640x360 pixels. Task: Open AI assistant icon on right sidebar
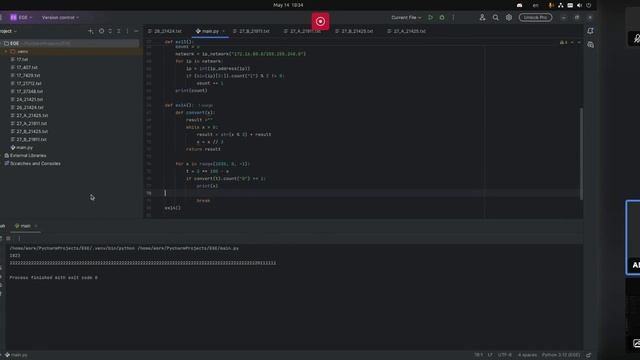(x=590, y=44)
